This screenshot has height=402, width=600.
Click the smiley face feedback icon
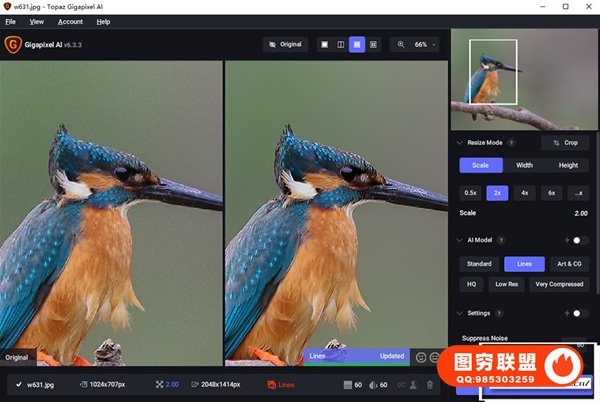(x=421, y=356)
